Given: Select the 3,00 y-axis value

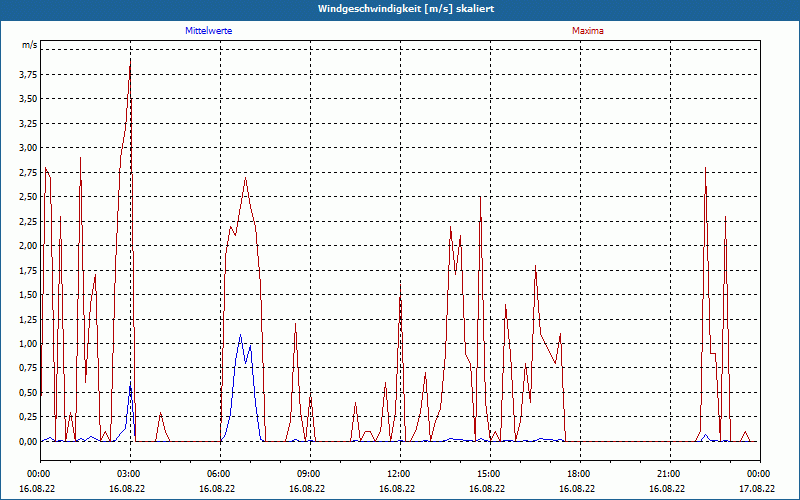Looking at the screenshot, I should 28,148.
